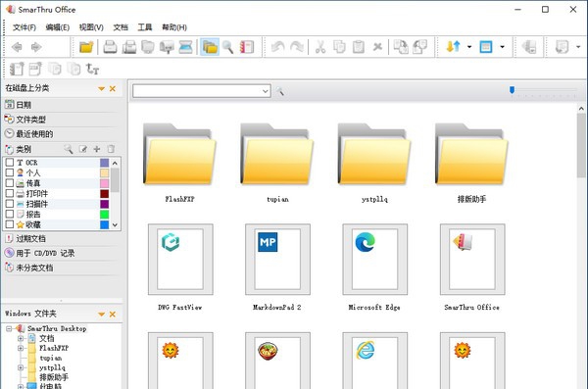Click the purple swatch for OCR category
588x389 pixels.
tap(104, 163)
